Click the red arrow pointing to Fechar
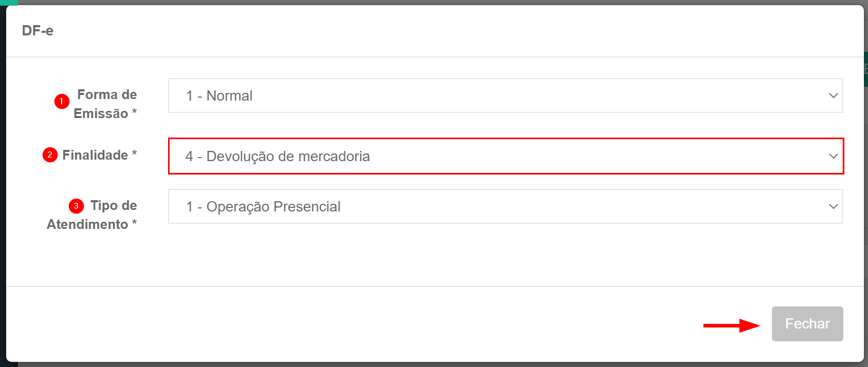This screenshot has width=868, height=367. click(x=731, y=325)
